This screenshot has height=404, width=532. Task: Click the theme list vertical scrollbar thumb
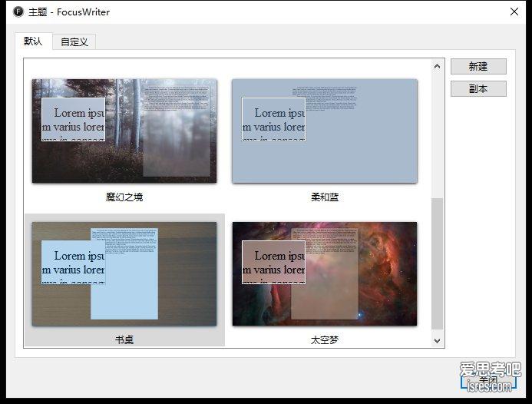[x=438, y=263]
